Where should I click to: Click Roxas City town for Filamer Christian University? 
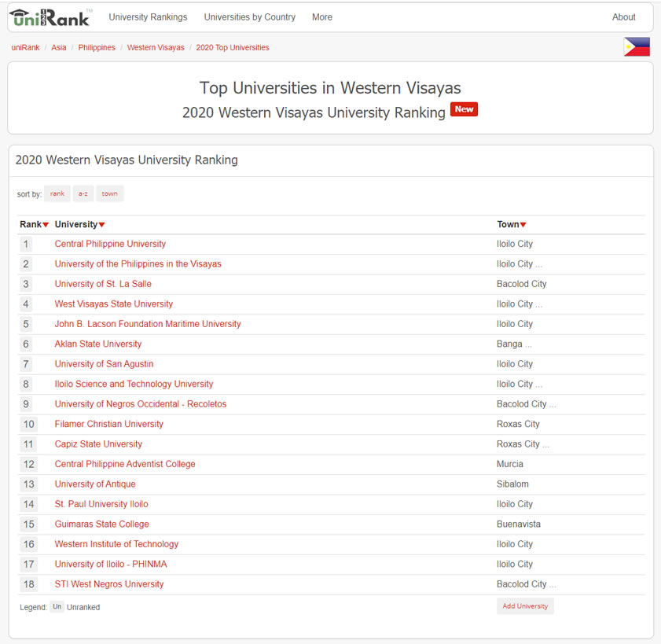[x=518, y=425]
